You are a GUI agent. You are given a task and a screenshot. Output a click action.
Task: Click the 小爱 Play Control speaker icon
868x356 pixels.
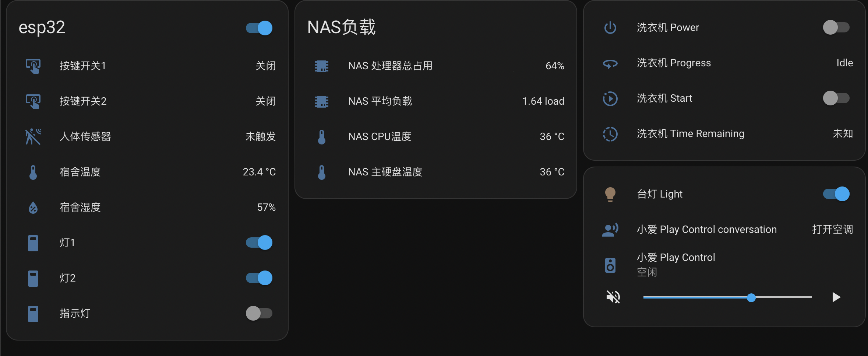point(610,265)
